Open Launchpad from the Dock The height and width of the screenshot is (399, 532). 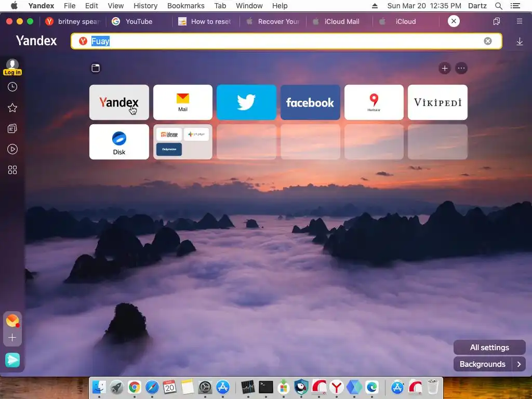117,387
